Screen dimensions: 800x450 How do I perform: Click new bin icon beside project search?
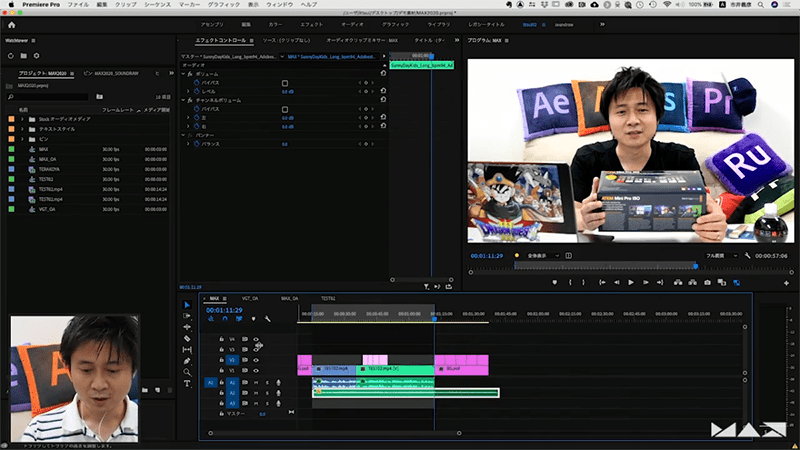coord(99,96)
